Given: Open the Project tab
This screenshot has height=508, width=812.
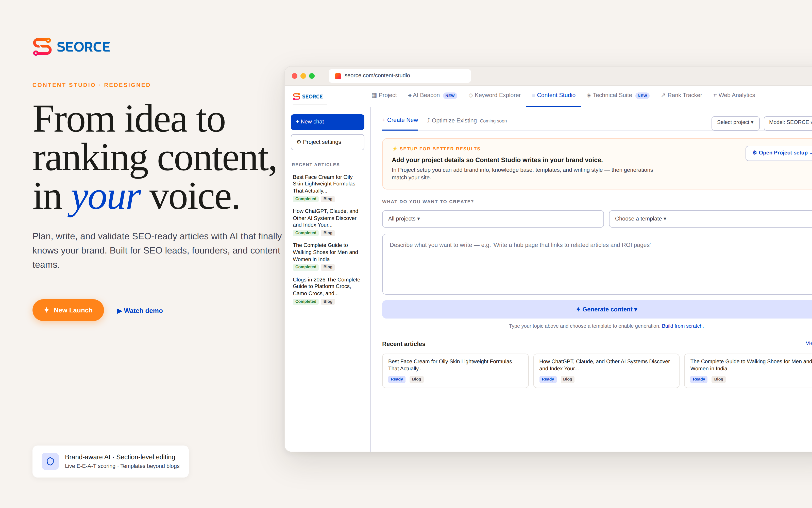Looking at the screenshot, I should pos(384,96).
